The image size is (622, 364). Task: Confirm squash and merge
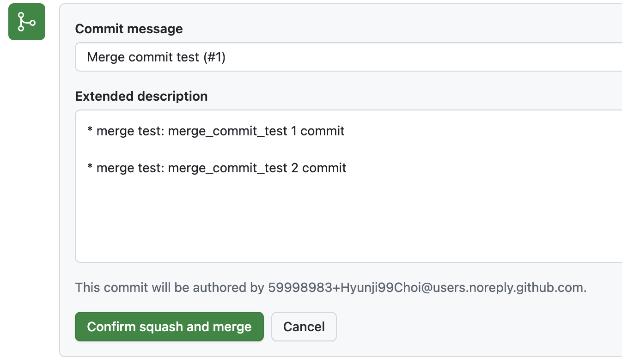(x=169, y=327)
